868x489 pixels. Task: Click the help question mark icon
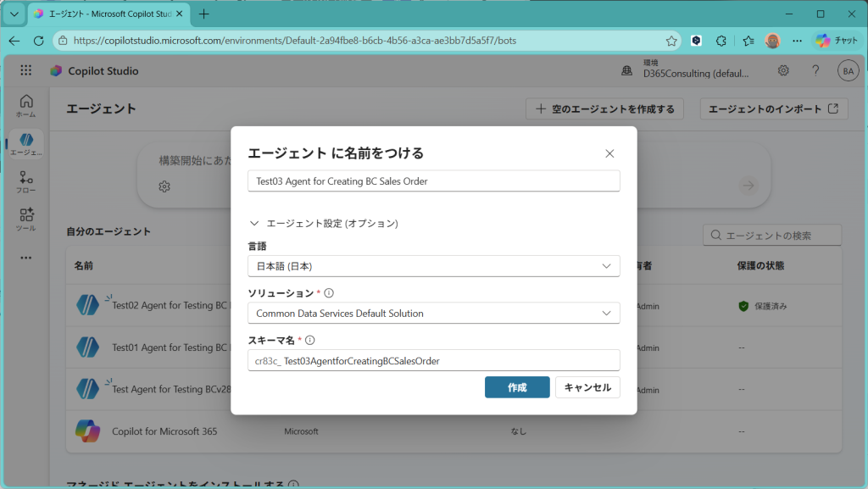tap(815, 71)
